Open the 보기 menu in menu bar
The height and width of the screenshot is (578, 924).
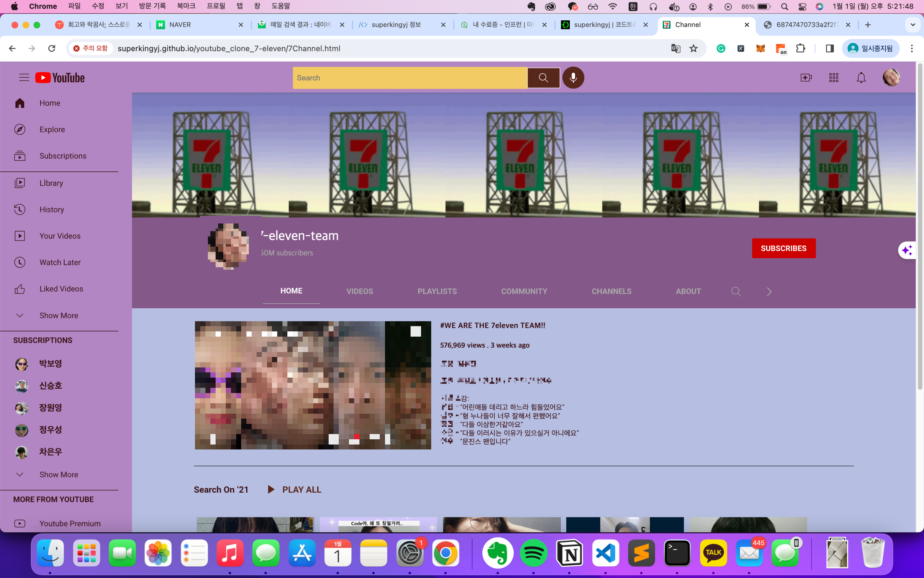point(121,6)
